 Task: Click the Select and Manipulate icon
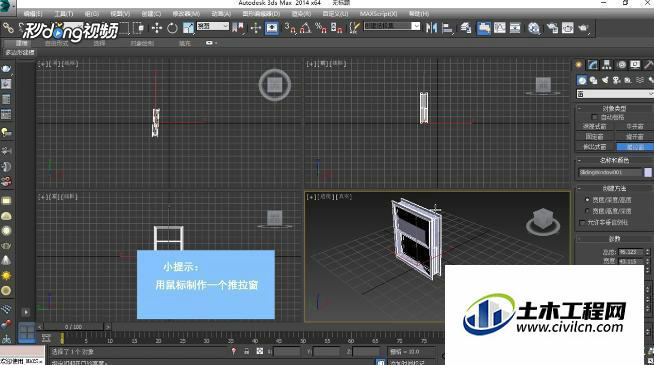(256, 28)
